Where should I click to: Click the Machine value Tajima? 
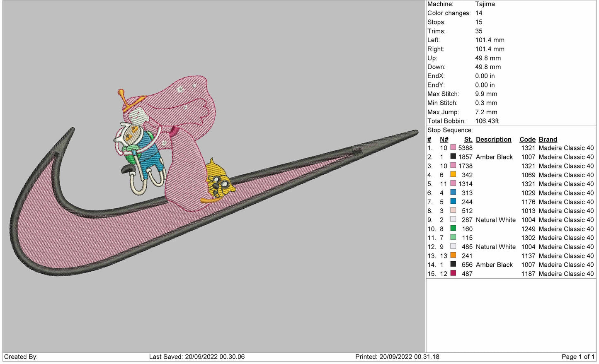tap(485, 4)
